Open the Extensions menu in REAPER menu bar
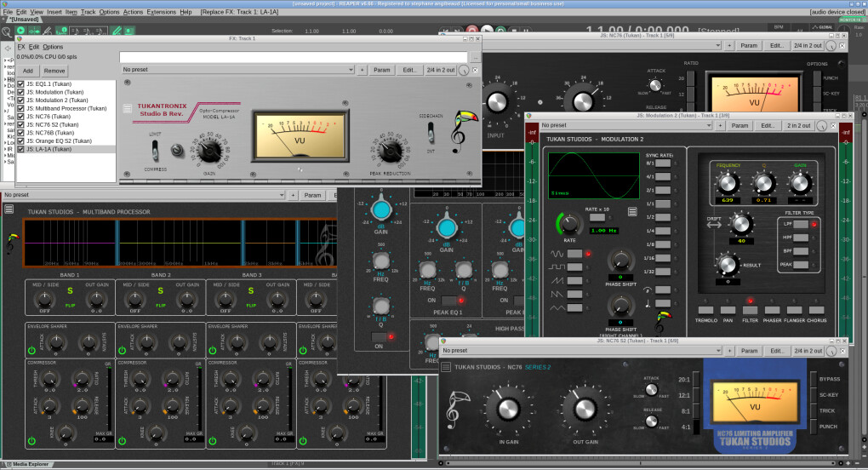The image size is (868, 470). point(161,13)
